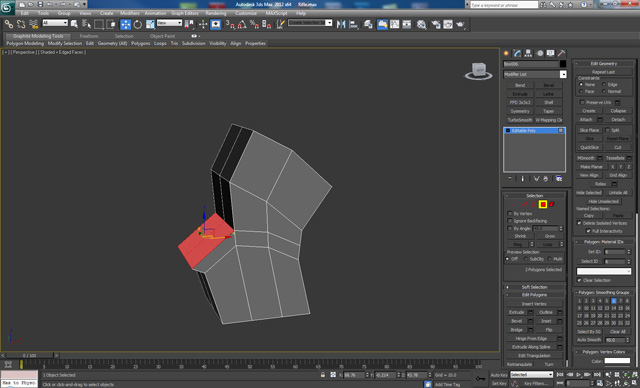The width and height of the screenshot is (640, 388).
Task: Open the Graph Editors menu
Action: pyautogui.click(x=184, y=13)
